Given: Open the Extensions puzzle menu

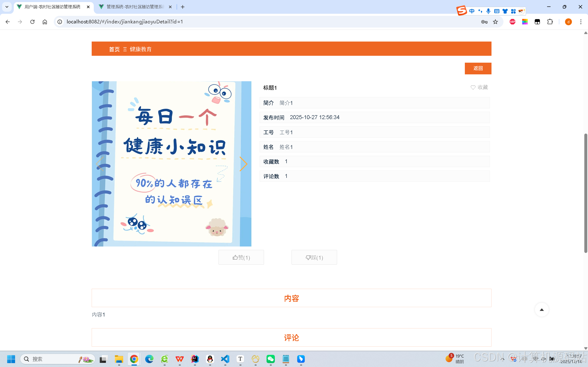Looking at the screenshot, I should click(x=550, y=22).
